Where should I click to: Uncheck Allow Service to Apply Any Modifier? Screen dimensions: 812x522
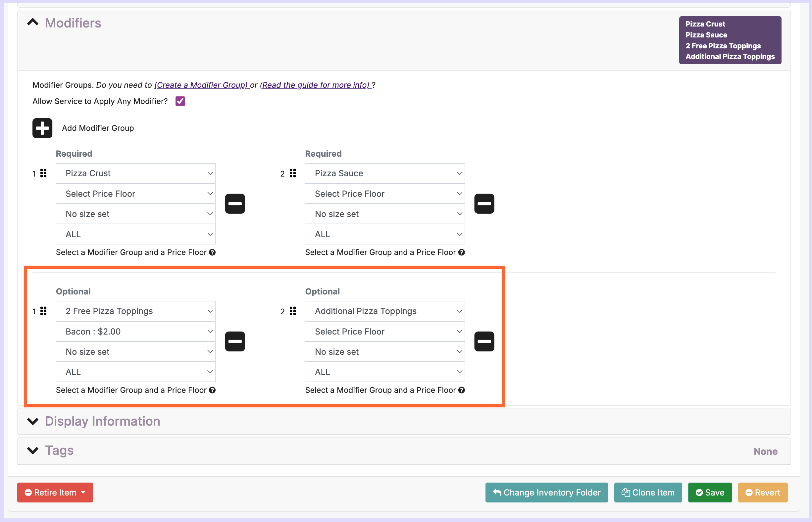tap(180, 101)
